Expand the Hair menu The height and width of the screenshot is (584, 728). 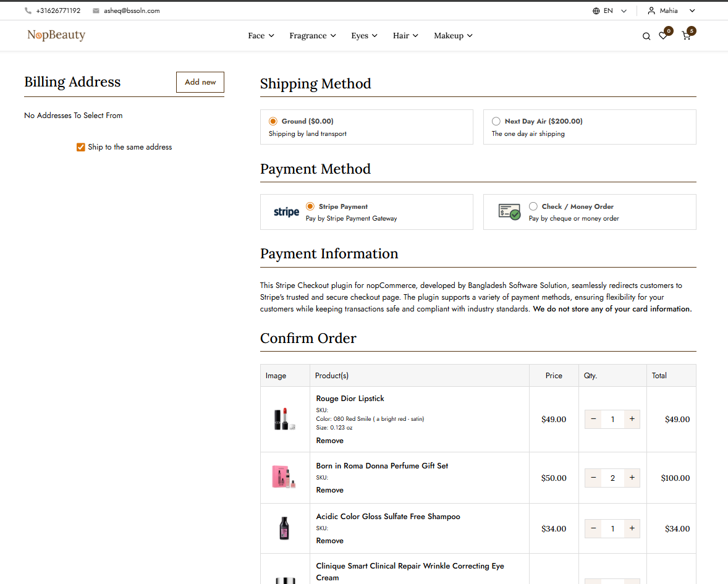pos(405,36)
